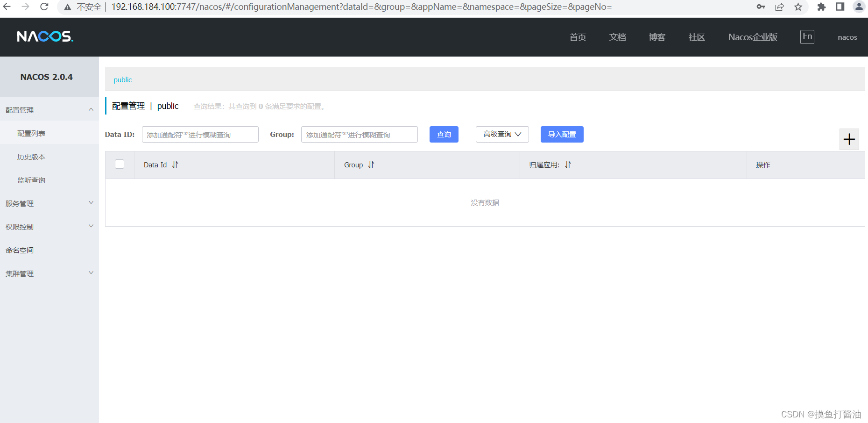Go back with browser back arrow
The image size is (868, 423).
[x=7, y=7]
